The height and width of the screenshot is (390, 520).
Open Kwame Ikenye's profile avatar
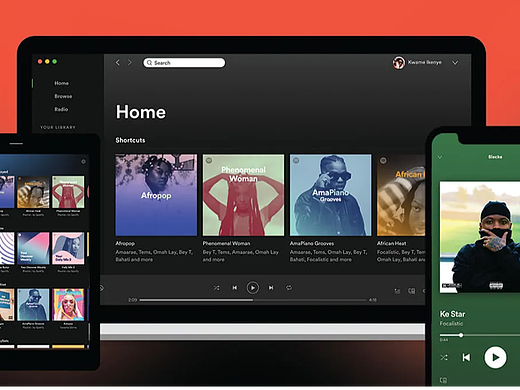point(398,62)
